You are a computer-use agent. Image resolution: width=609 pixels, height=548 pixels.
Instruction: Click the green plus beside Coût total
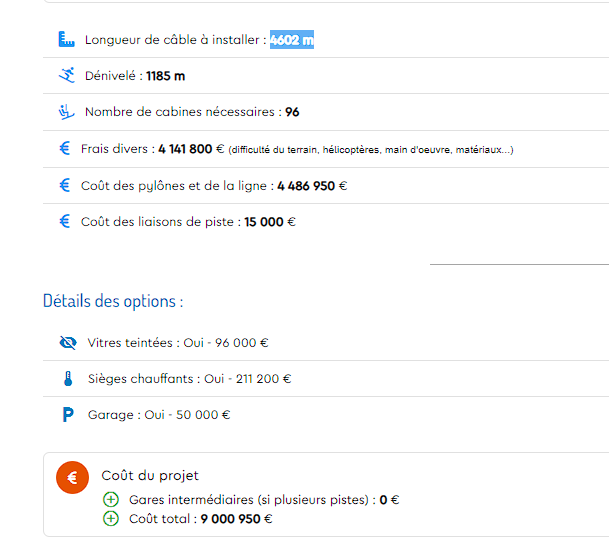click(x=111, y=518)
